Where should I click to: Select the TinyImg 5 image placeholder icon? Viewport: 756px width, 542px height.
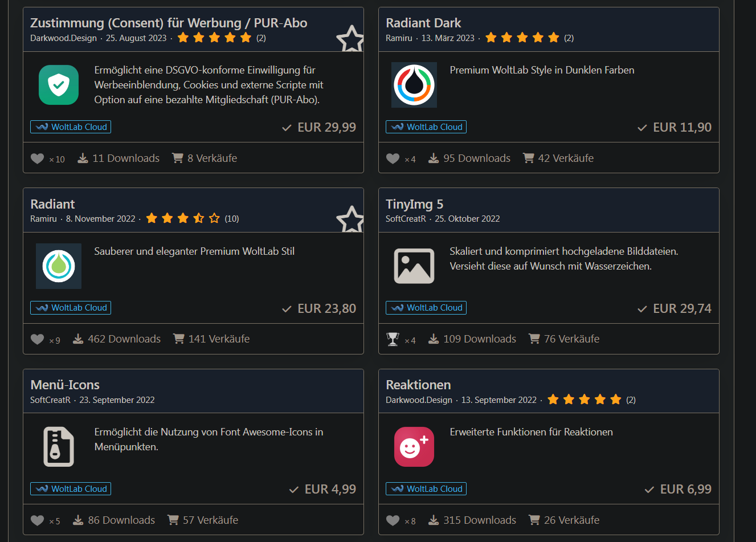pos(414,266)
